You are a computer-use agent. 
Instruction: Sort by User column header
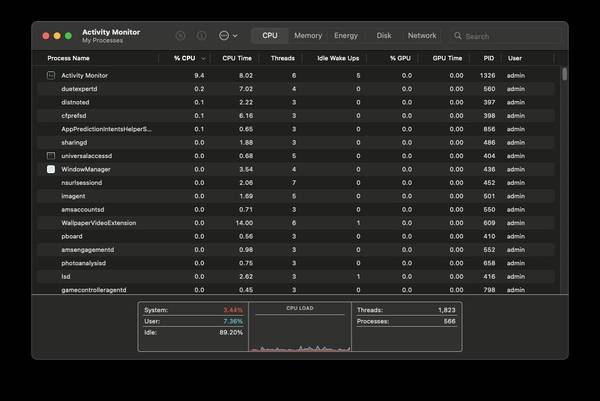515,58
